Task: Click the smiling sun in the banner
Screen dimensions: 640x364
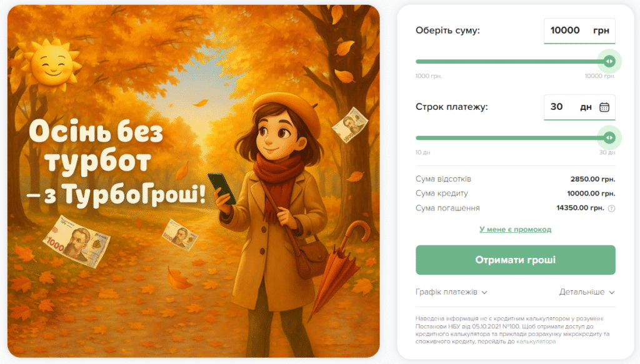Action: (51, 62)
